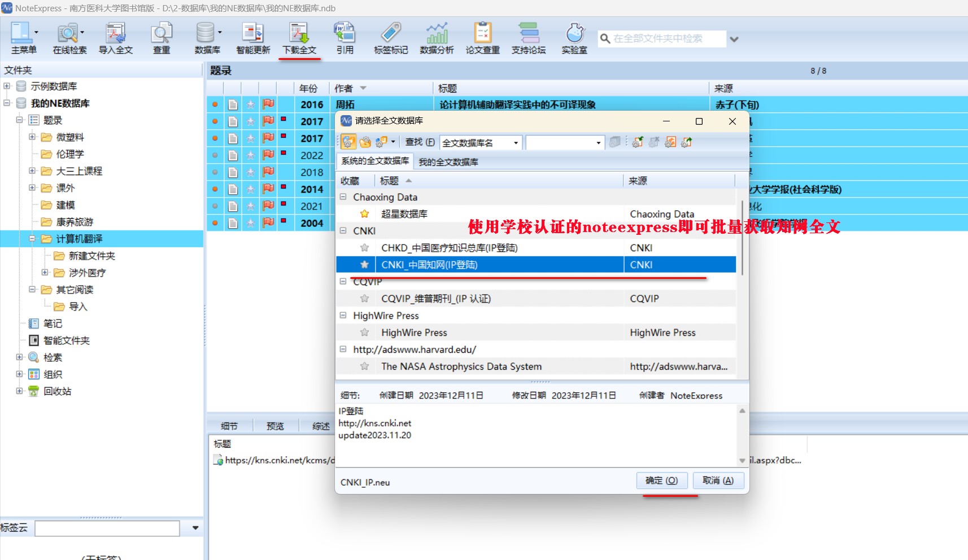Switch to 我的全文数据库 tab
The image size is (968, 560).
(x=448, y=162)
